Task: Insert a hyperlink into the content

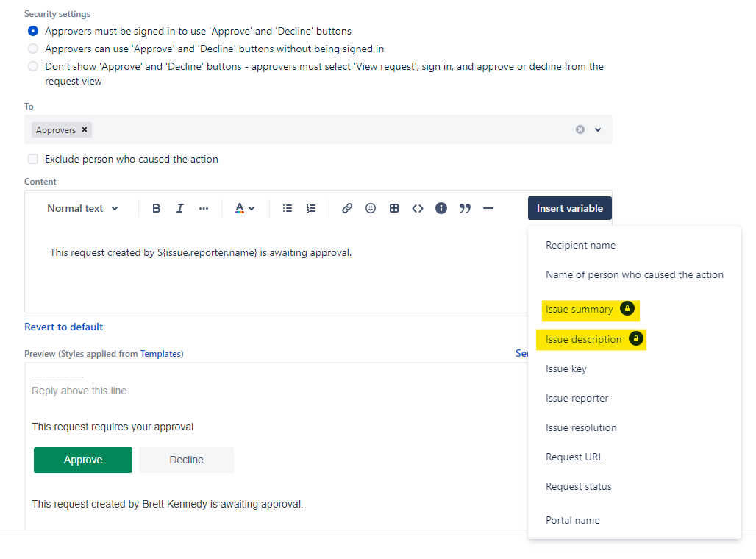Action: tap(346, 208)
